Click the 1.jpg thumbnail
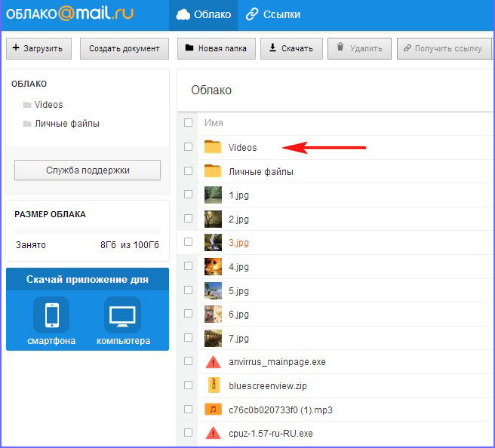495x448 pixels. [213, 195]
